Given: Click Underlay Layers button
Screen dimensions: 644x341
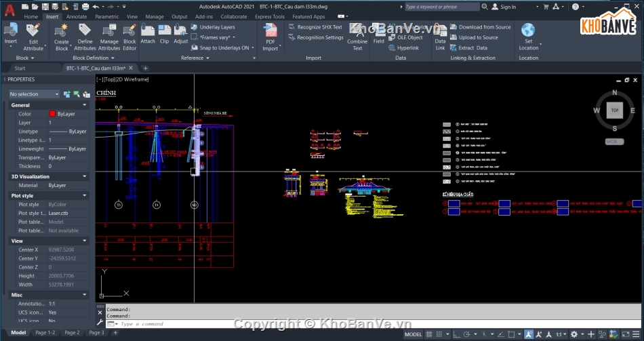Looking at the screenshot, I should pos(213,27).
